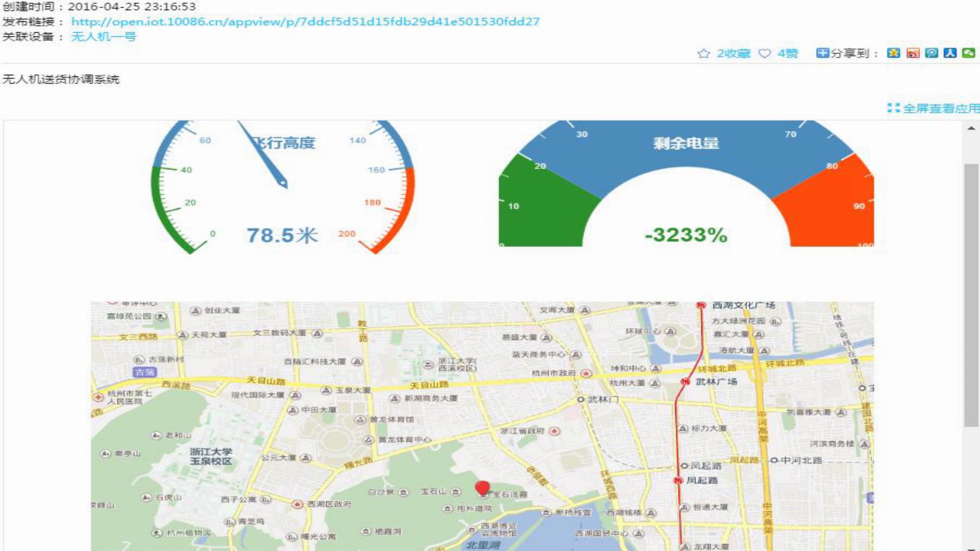Image resolution: width=980 pixels, height=551 pixels.
Task: Share to Renren icon
Action: [950, 53]
